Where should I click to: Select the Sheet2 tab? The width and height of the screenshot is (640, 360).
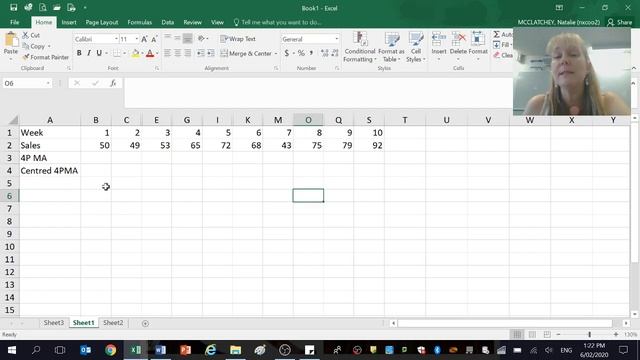pos(113,322)
